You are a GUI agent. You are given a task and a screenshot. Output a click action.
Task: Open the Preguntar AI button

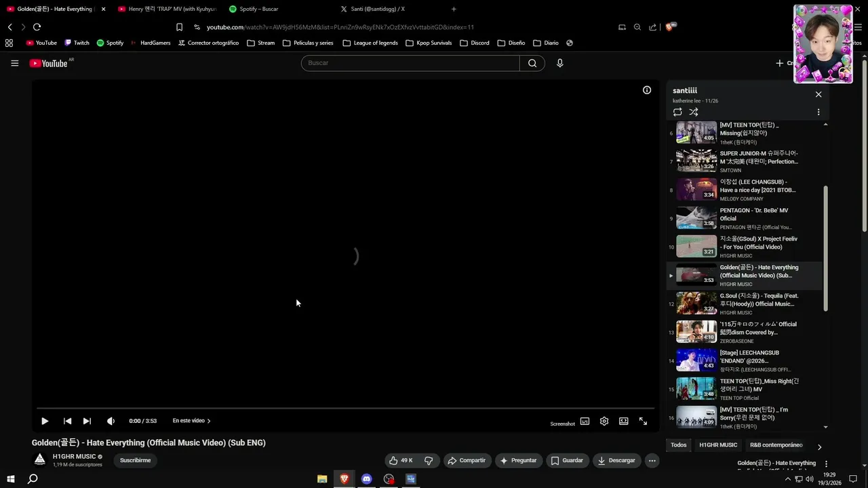click(519, 460)
